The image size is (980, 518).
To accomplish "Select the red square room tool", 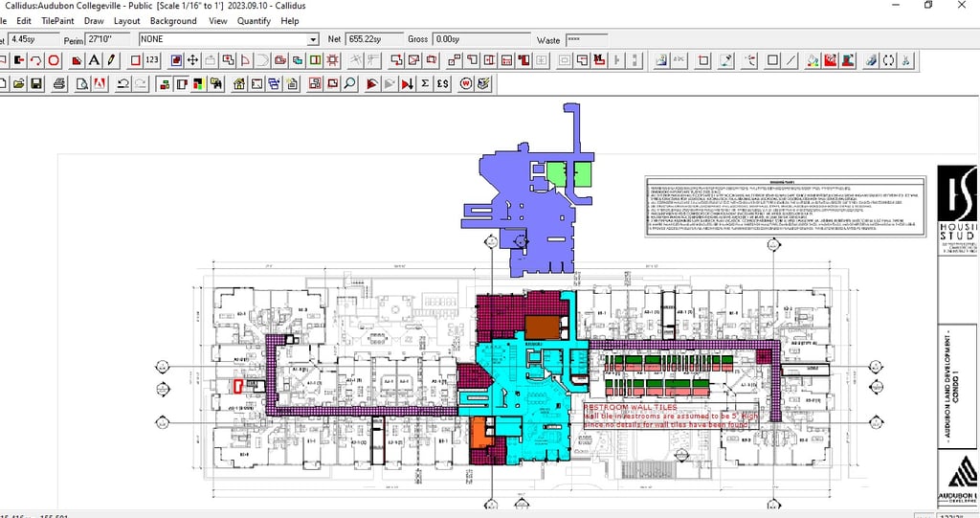I will 135,60.
